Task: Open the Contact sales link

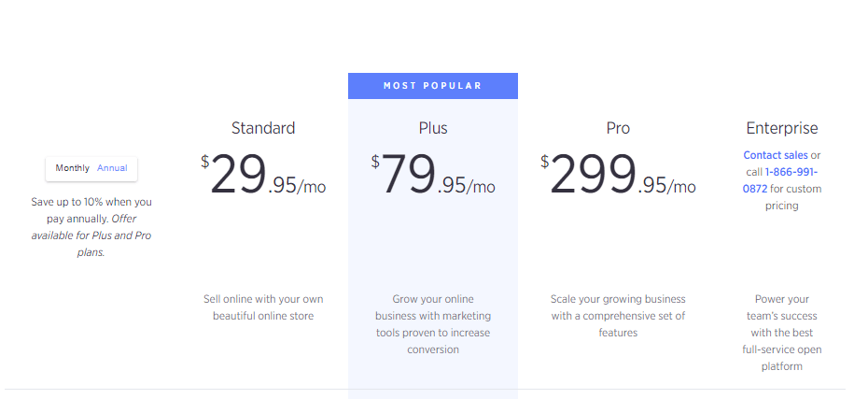Action: click(x=775, y=155)
